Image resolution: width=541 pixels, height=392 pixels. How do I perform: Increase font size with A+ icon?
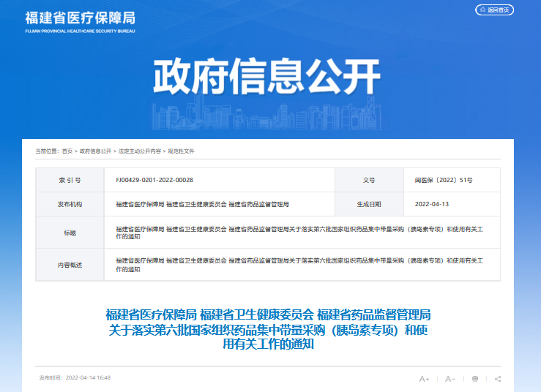[x=424, y=379]
